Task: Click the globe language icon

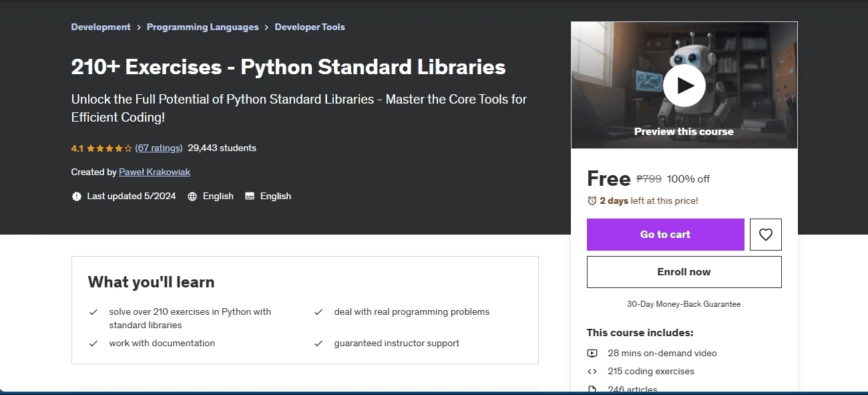Action: click(x=192, y=196)
